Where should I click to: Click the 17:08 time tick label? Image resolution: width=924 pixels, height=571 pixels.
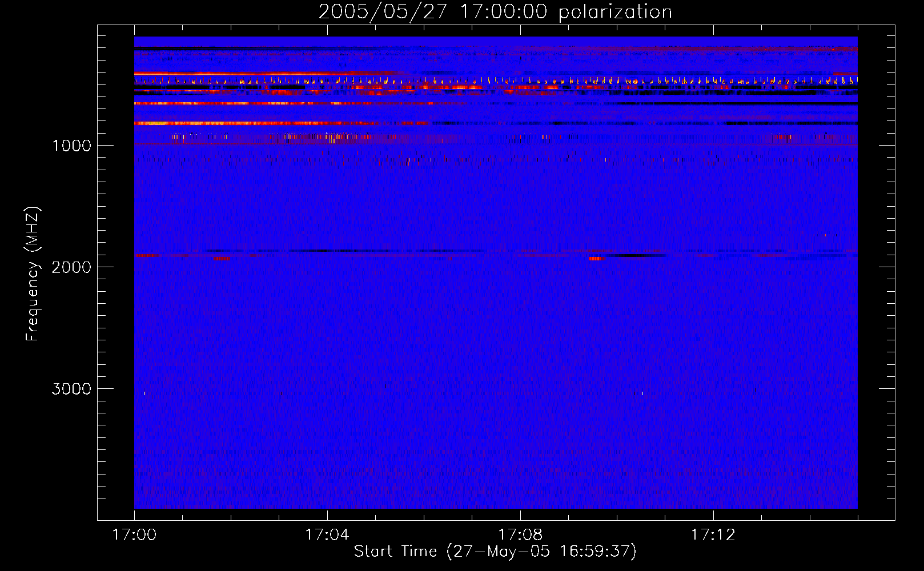click(520, 535)
